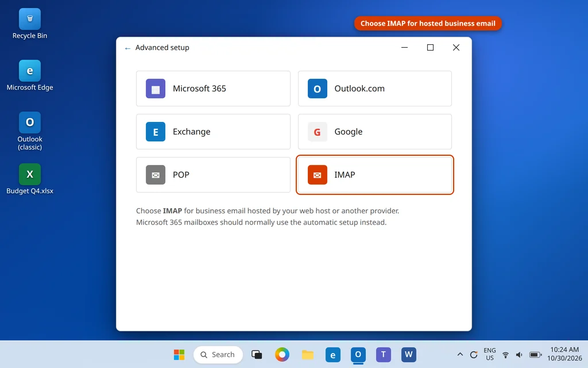Check battery status in system tray
The width and height of the screenshot is (588, 368).
535,354
